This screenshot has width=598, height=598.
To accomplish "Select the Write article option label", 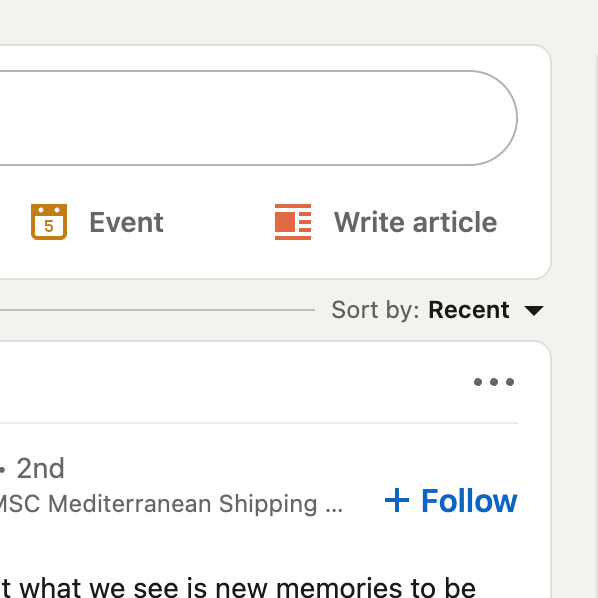I will pyautogui.click(x=415, y=222).
